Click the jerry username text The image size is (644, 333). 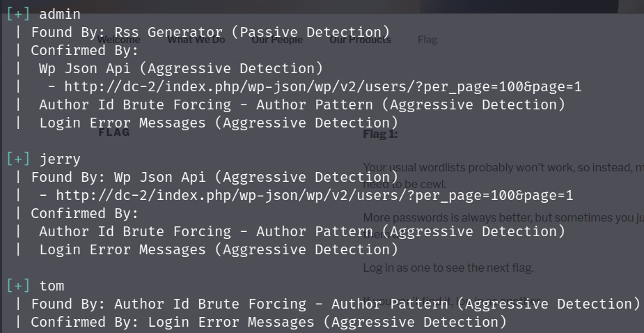pyautogui.click(x=60, y=159)
